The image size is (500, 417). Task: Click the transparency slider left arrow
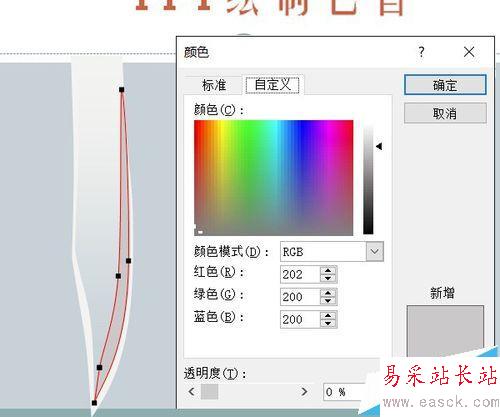(191, 391)
